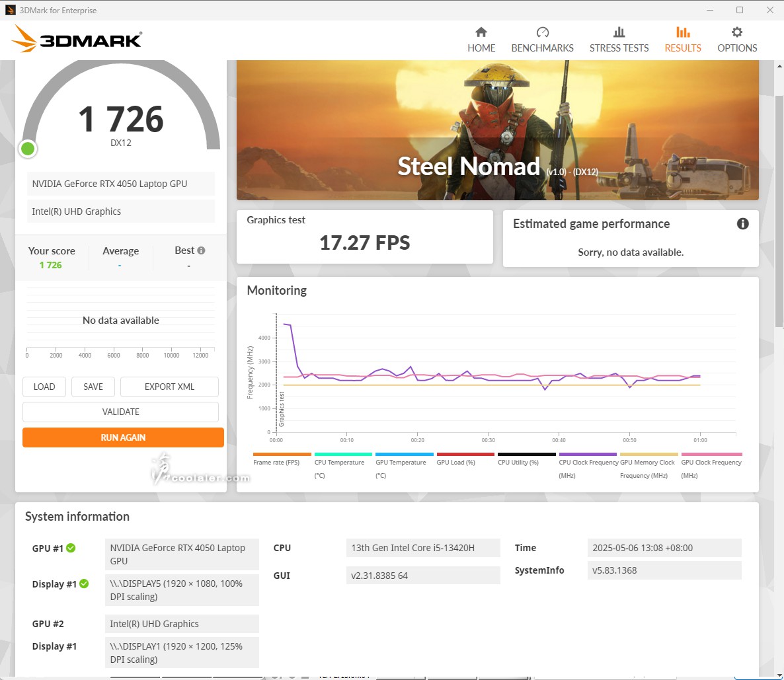Image resolution: width=784 pixels, height=680 pixels.
Task: Click the 13th Gen Intel Core i5-13420H field
Action: click(423, 547)
